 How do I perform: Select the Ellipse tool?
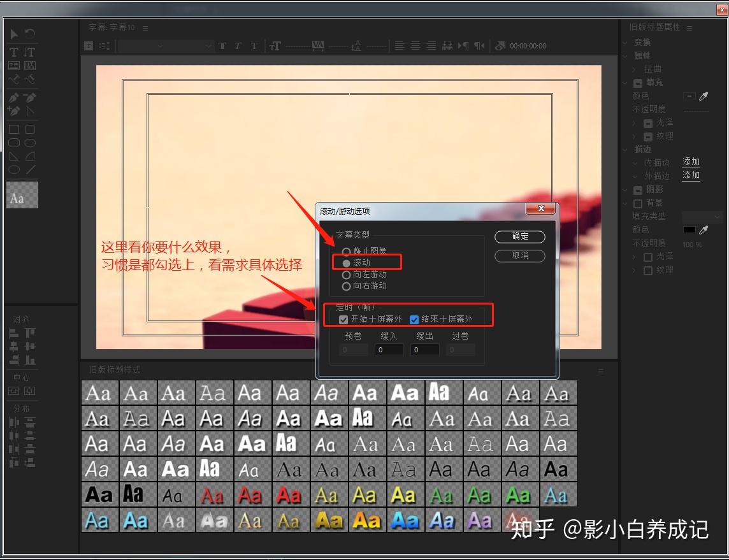pos(14,169)
